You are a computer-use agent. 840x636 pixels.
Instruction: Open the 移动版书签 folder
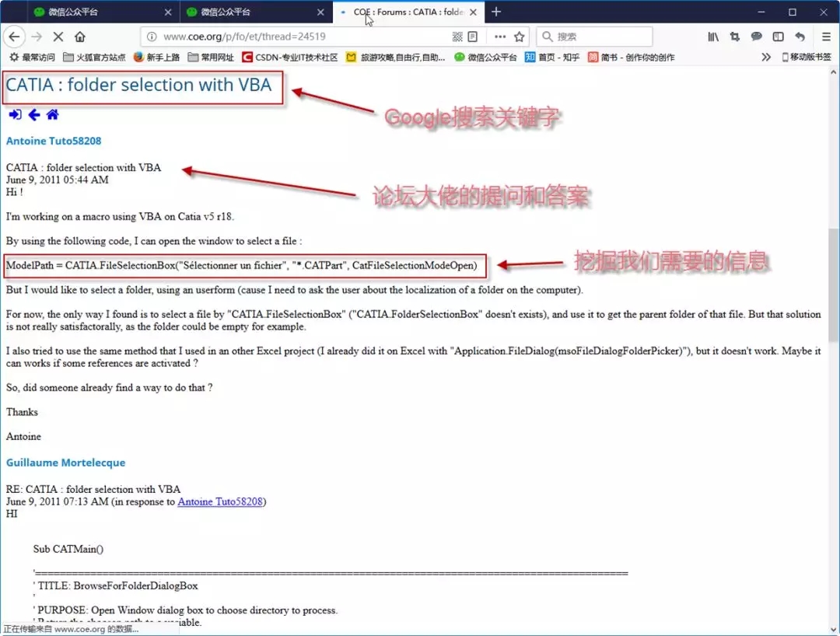[807, 58]
